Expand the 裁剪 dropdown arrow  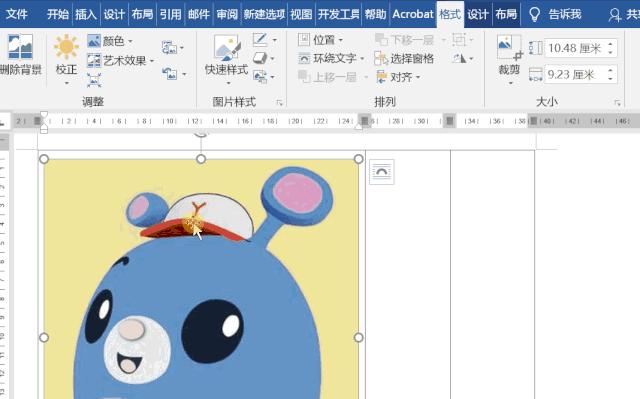[510, 83]
